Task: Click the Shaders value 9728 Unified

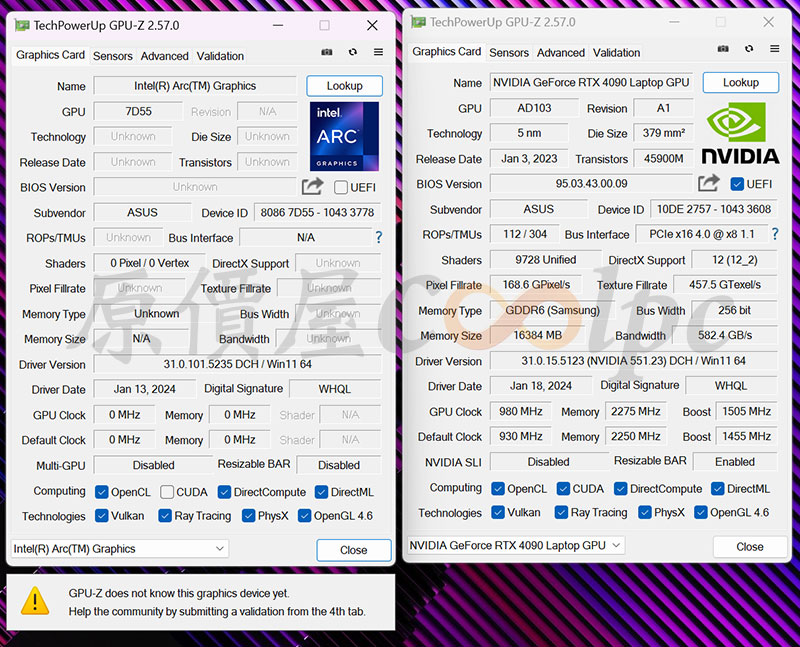Action: (x=545, y=260)
